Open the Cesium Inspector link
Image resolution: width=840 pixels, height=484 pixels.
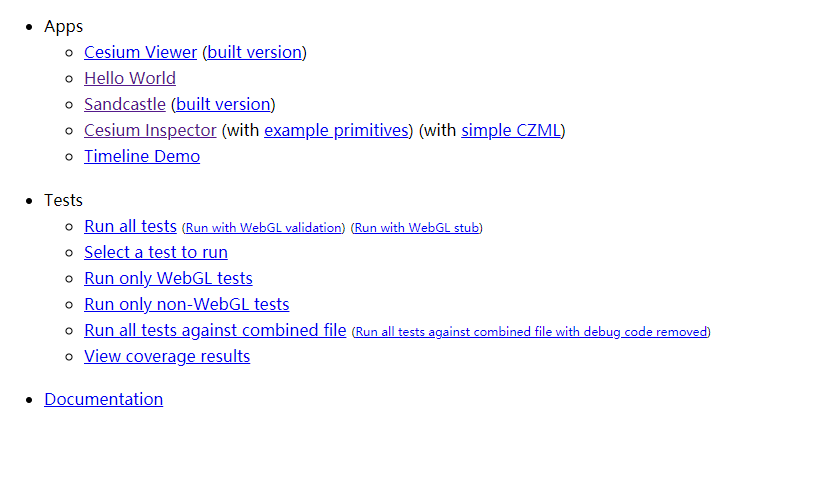click(x=150, y=130)
